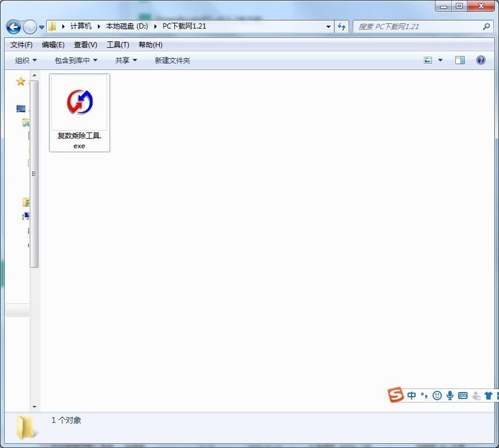The height and width of the screenshot is (448, 499).
Task: Open the 查看(V) menu
Action: point(85,45)
